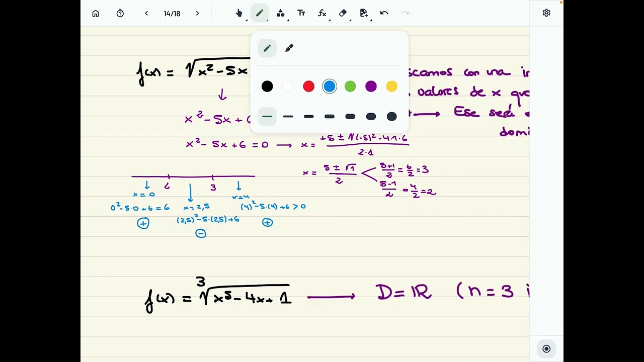Pick the black color swatch

pyautogui.click(x=267, y=86)
